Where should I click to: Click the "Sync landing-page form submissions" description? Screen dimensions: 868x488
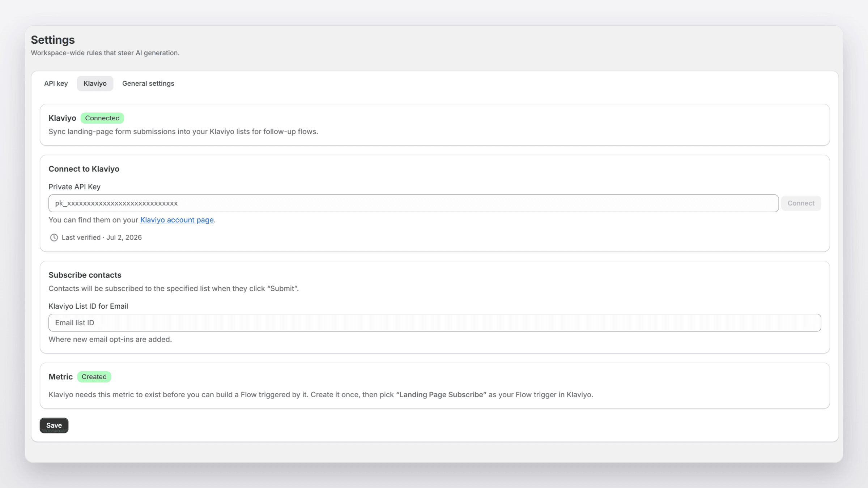pos(183,132)
